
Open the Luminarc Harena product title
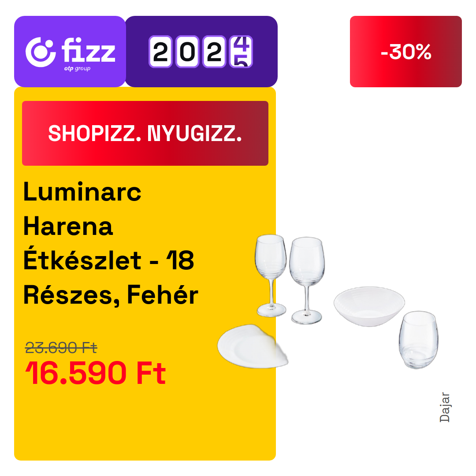(111, 243)
